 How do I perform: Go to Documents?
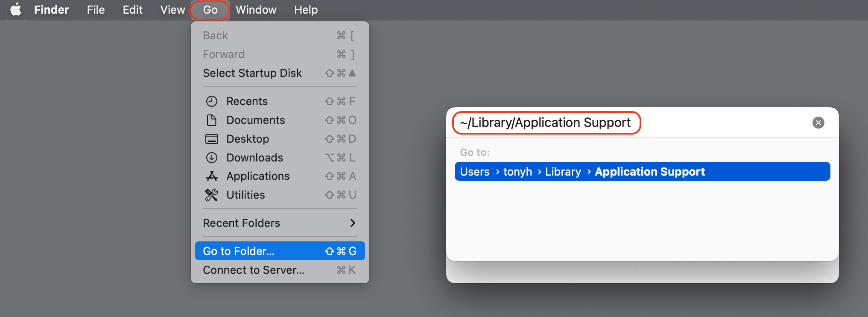coord(280,120)
